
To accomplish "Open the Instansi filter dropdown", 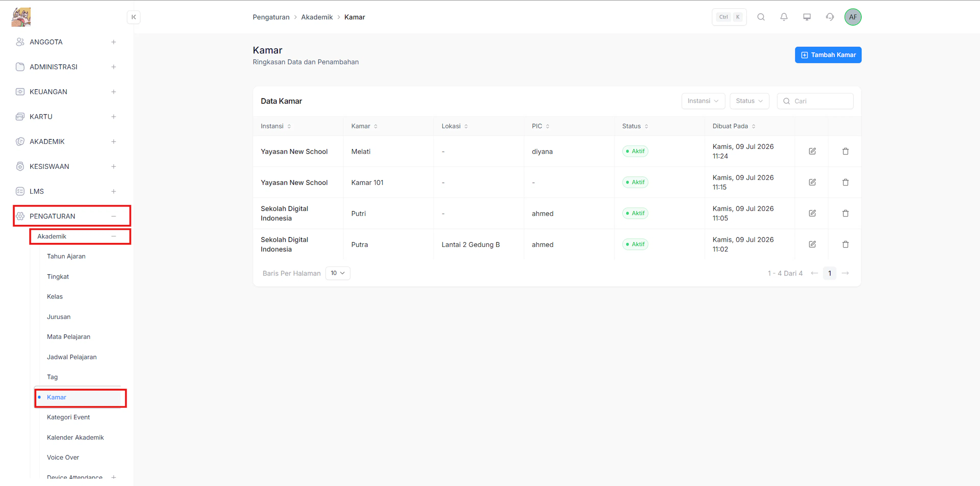I will click(x=703, y=101).
